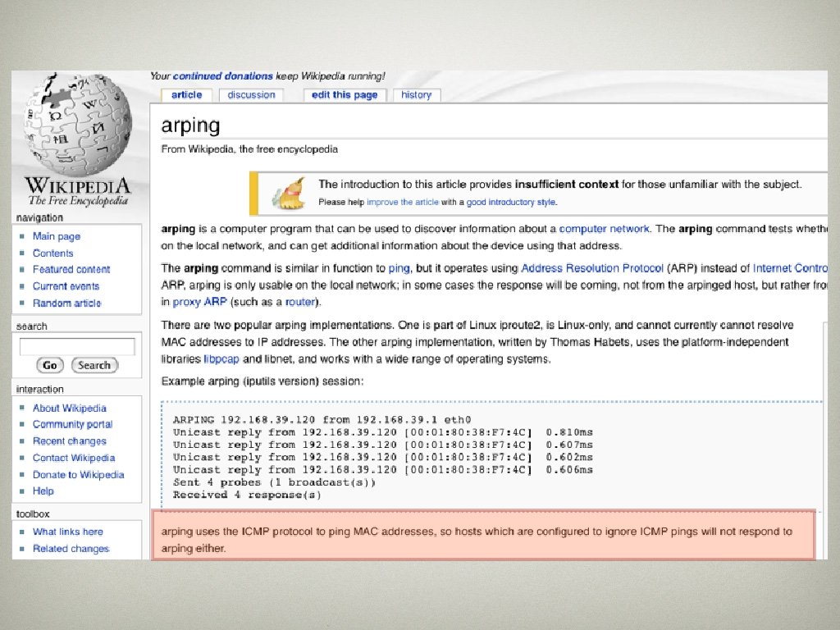Click the reply line with 0.607ms
This screenshot has height=630, width=840.
[x=382, y=445]
